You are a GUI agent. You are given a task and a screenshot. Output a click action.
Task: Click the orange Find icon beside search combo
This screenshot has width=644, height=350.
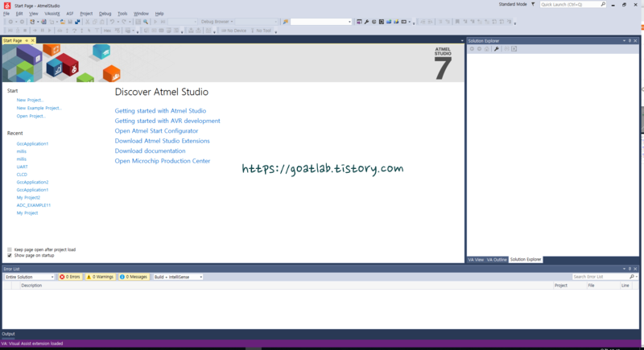[286, 22]
